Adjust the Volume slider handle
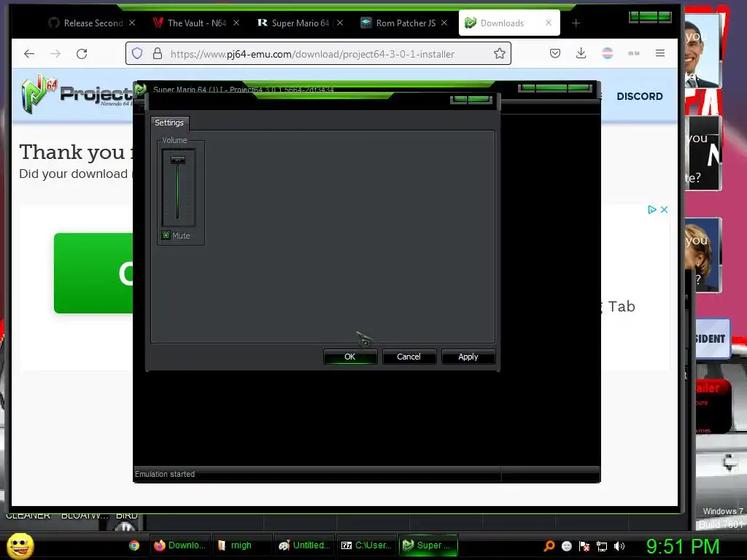Screen dimensions: 747x560 [178, 160]
